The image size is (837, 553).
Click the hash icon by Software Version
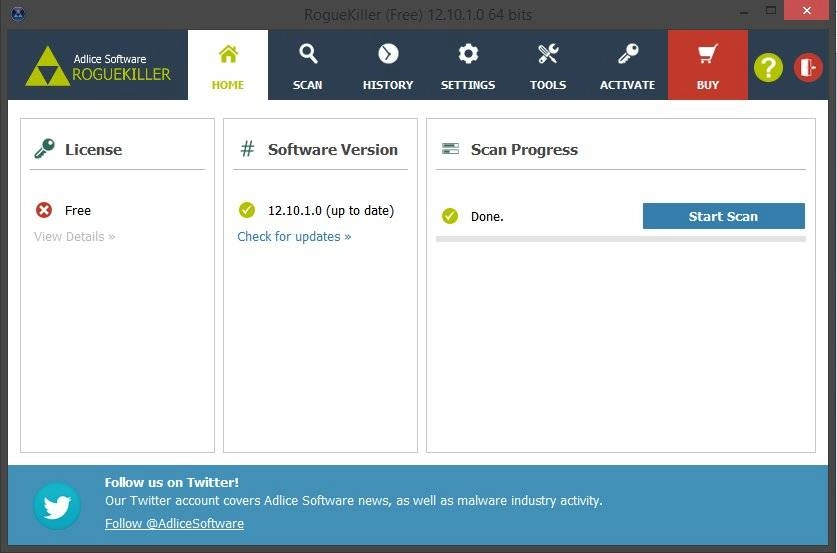pos(247,148)
